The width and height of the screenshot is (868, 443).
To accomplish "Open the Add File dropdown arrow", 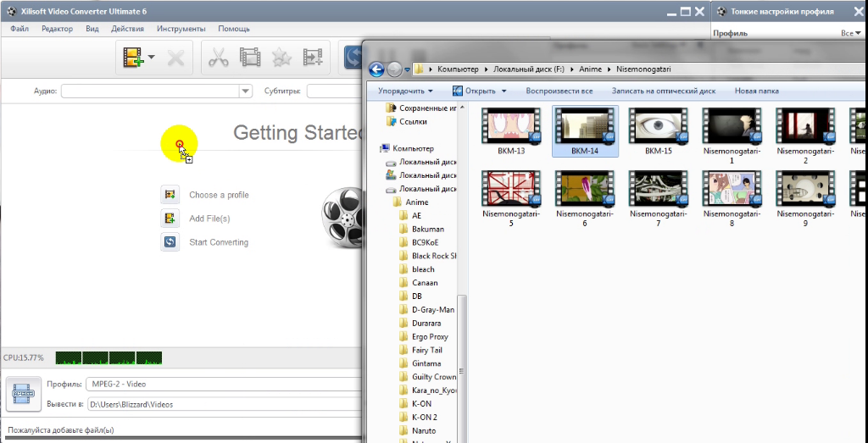I will tap(151, 57).
